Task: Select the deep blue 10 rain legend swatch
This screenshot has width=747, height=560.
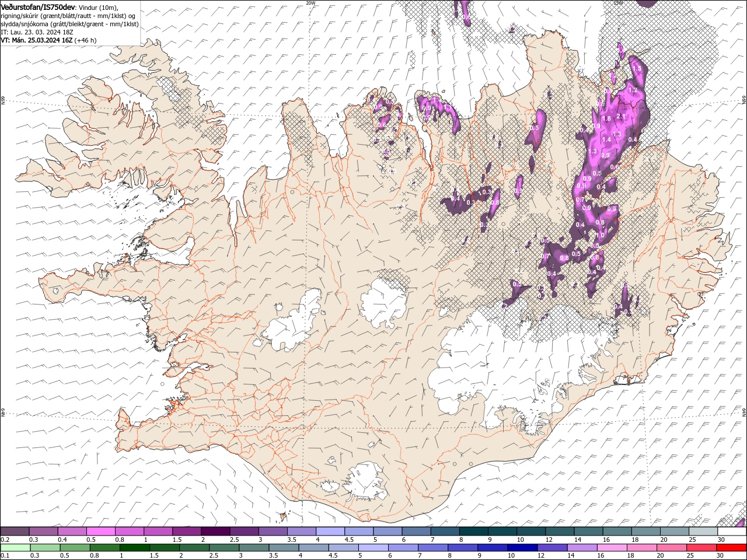Action: tap(522, 547)
